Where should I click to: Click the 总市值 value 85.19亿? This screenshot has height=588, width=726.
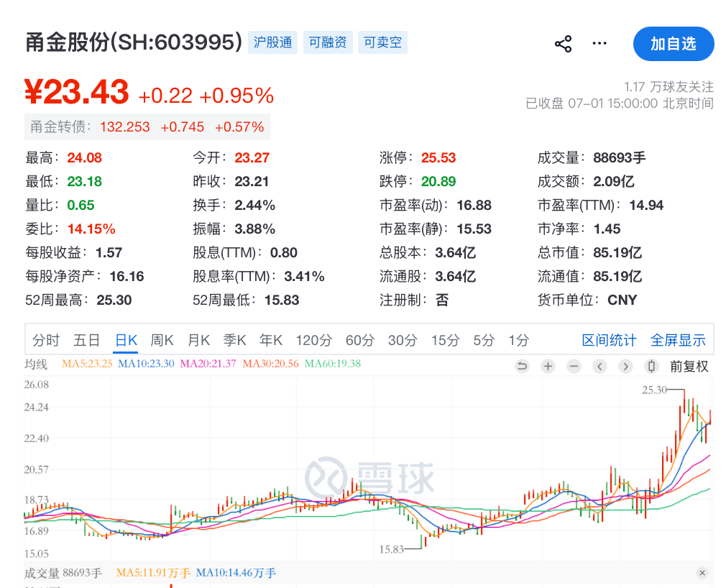click(x=617, y=253)
